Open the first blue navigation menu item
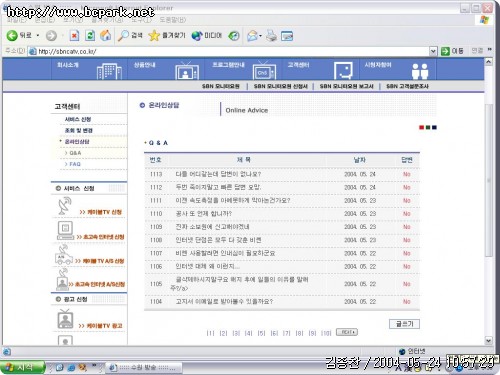 coord(68,65)
